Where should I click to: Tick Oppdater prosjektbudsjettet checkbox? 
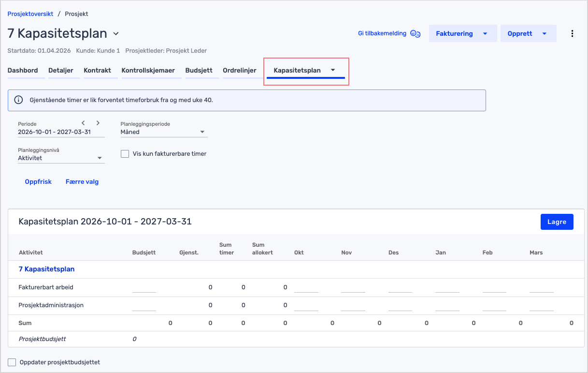pyautogui.click(x=12, y=362)
